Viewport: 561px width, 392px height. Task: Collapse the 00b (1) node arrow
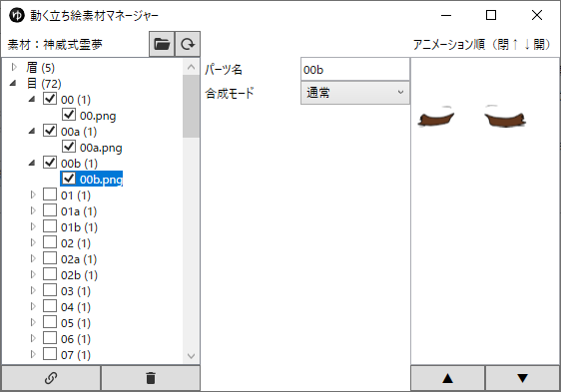point(32,164)
